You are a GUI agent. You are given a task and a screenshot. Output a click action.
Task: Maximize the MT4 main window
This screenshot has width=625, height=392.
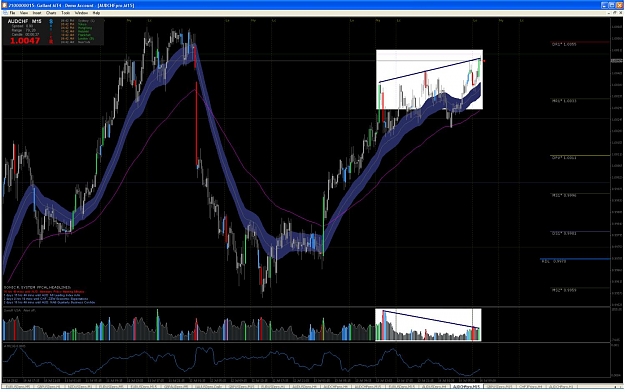(x=612, y=5)
